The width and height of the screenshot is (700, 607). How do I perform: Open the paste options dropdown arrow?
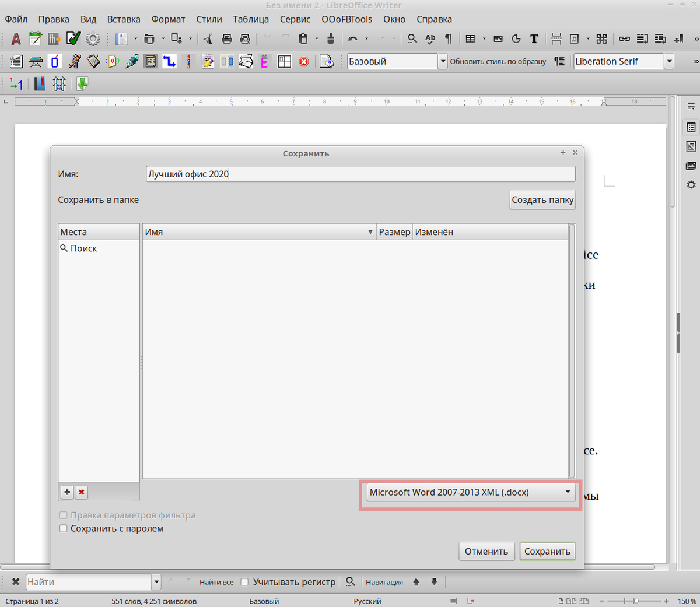pos(317,39)
